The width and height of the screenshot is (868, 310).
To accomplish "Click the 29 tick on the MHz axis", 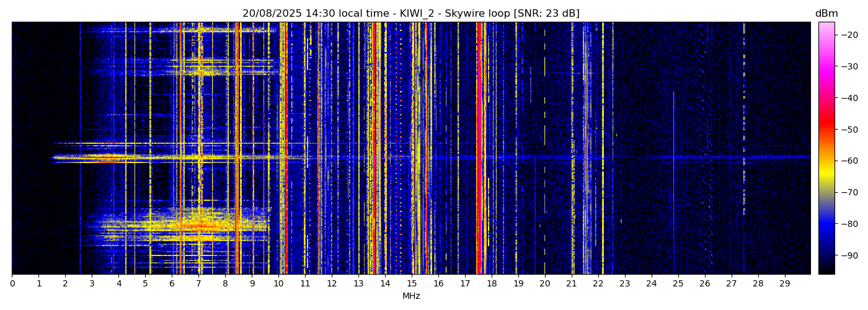I will coord(784,284).
